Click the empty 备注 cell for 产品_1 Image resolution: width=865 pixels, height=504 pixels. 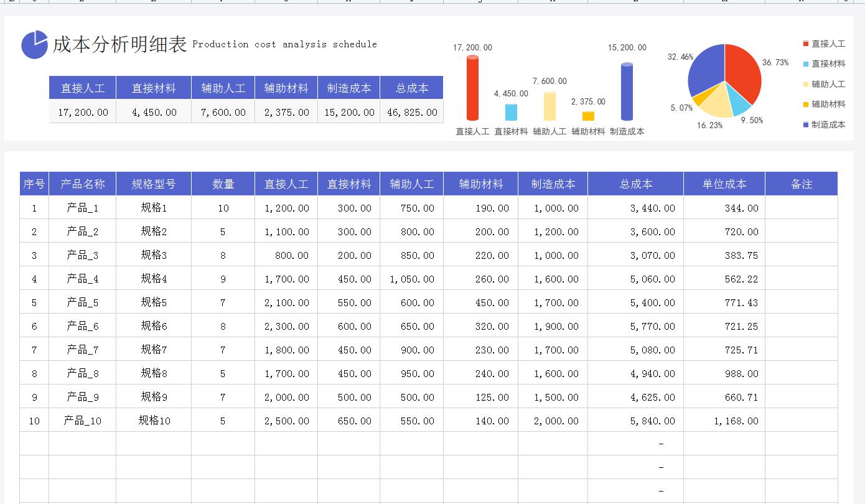[x=801, y=207]
